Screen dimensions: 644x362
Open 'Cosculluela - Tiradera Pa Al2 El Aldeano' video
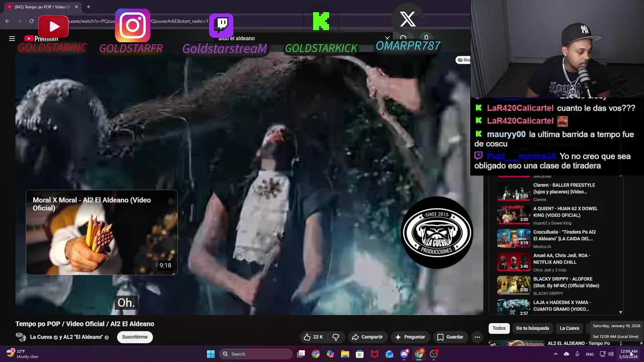[x=565, y=235]
